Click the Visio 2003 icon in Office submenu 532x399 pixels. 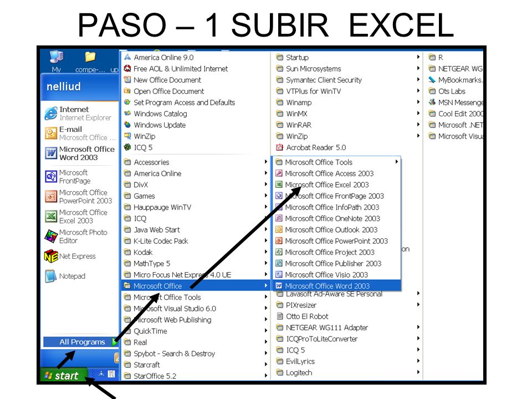(x=279, y=274)
